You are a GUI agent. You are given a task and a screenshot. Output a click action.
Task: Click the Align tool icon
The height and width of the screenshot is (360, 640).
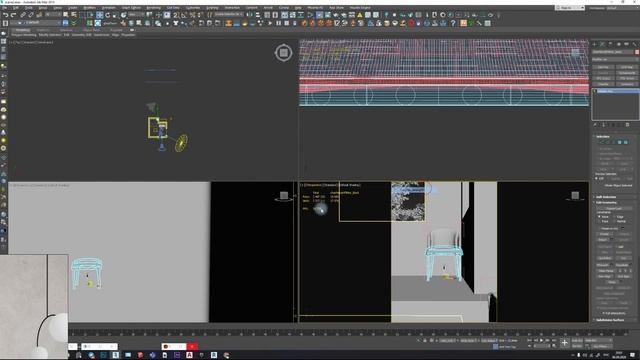(x=258, y=15)
